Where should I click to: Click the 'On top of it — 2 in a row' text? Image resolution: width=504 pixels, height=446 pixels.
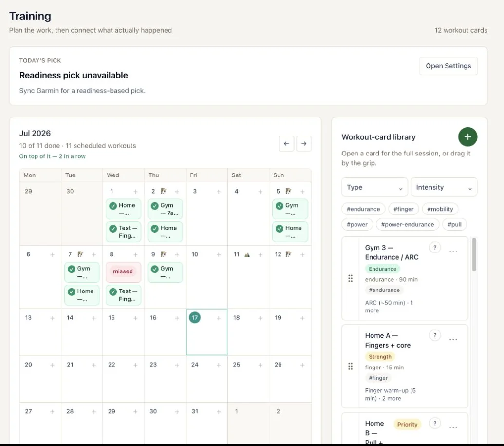coord(53,156)
